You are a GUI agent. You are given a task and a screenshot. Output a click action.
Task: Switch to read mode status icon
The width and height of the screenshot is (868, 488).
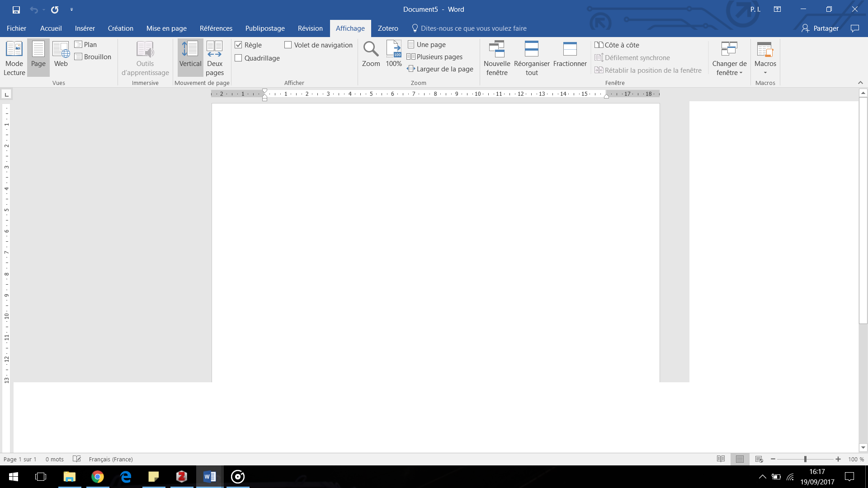[721, 459]
